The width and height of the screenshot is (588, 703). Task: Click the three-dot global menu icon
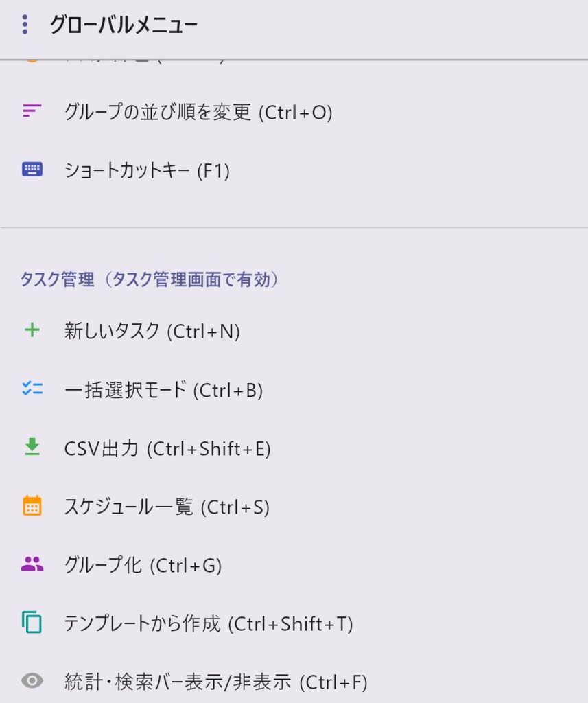25,24
